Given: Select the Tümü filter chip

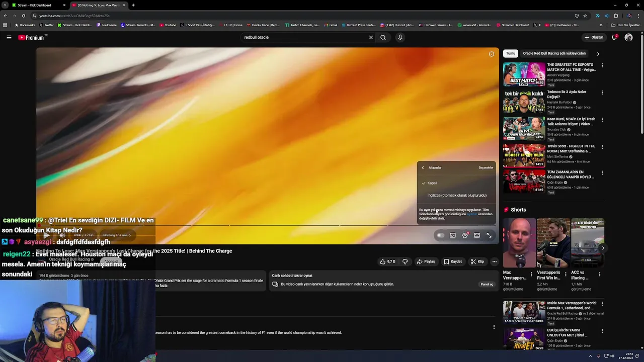Looking at the screenshot, I should [511, 53].
